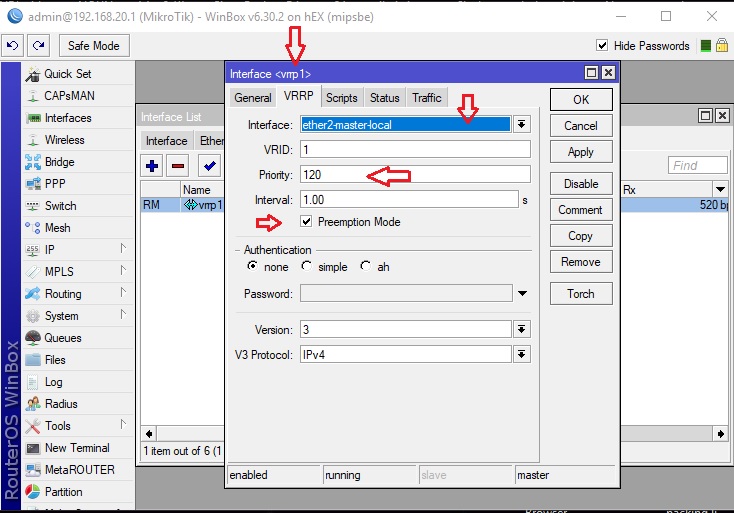Click the Apply button

[581, 152]
